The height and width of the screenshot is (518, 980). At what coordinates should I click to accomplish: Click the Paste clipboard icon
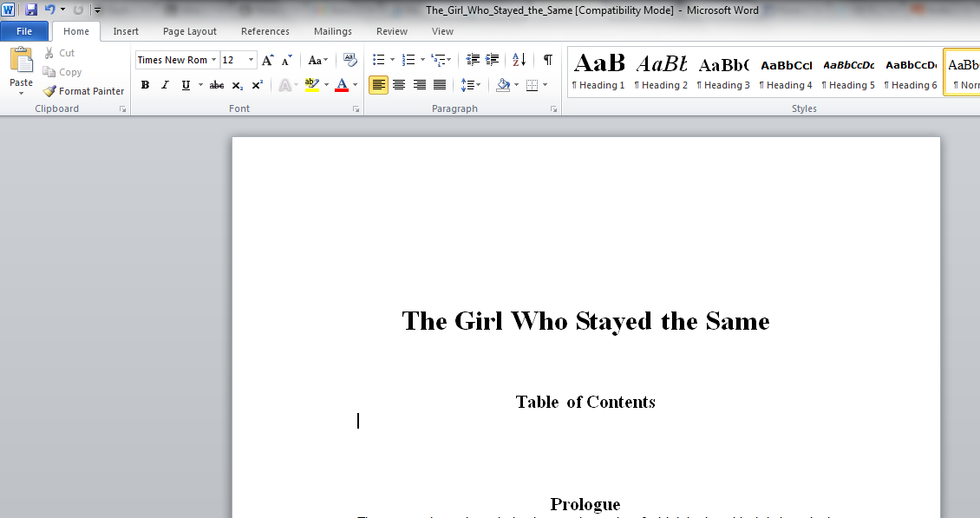point(22,61)
